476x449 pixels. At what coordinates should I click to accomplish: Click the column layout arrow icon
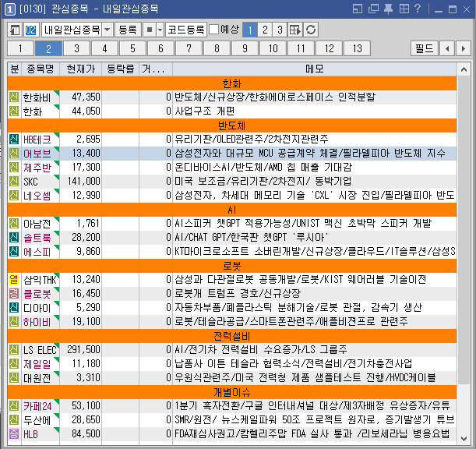click(x=295, y=30)
